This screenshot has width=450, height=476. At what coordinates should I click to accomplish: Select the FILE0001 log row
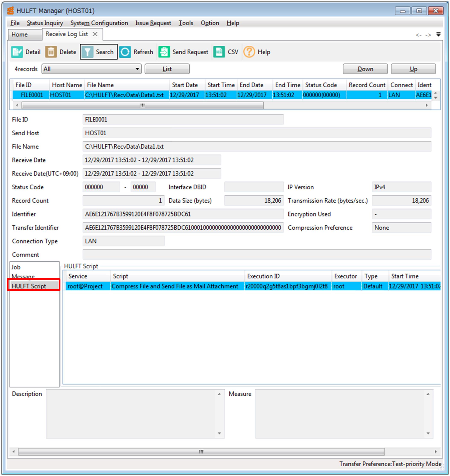[x=222, y=95]
